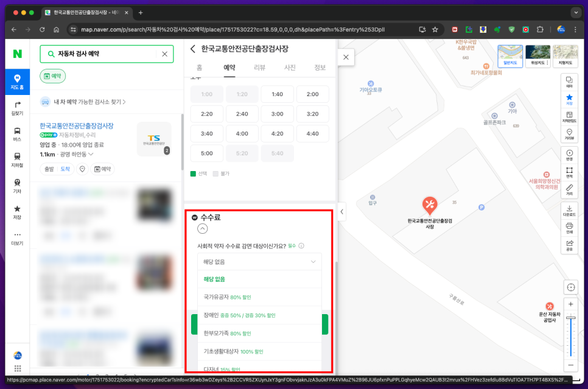Switch to the 정보 tab
588x389 pixels.
320,68
